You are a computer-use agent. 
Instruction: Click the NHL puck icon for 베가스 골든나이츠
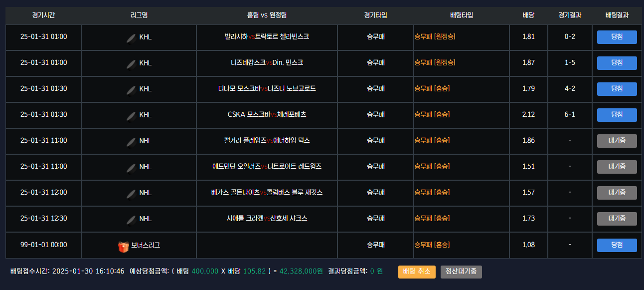pyautogui.click(x=131, y=194)
